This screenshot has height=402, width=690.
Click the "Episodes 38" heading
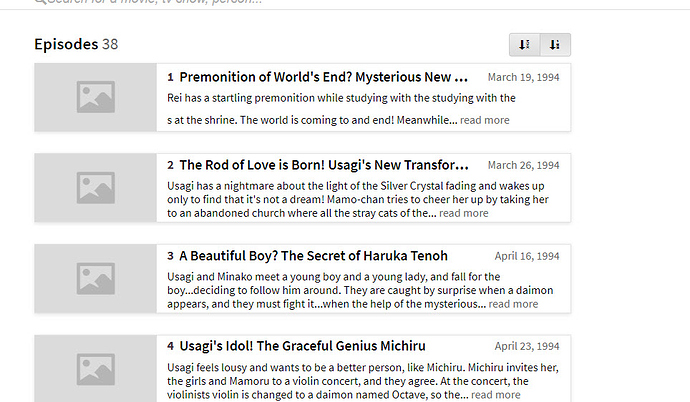pos(76,44)
